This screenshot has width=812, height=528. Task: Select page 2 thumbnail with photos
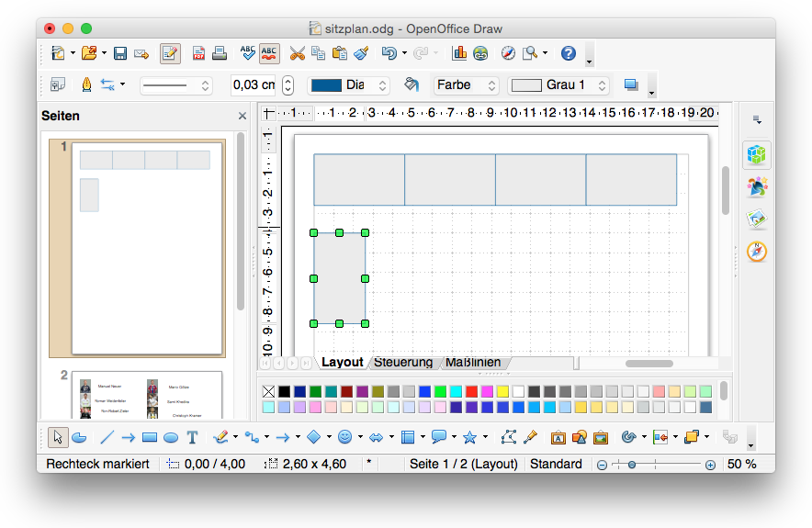pos(147,395)
